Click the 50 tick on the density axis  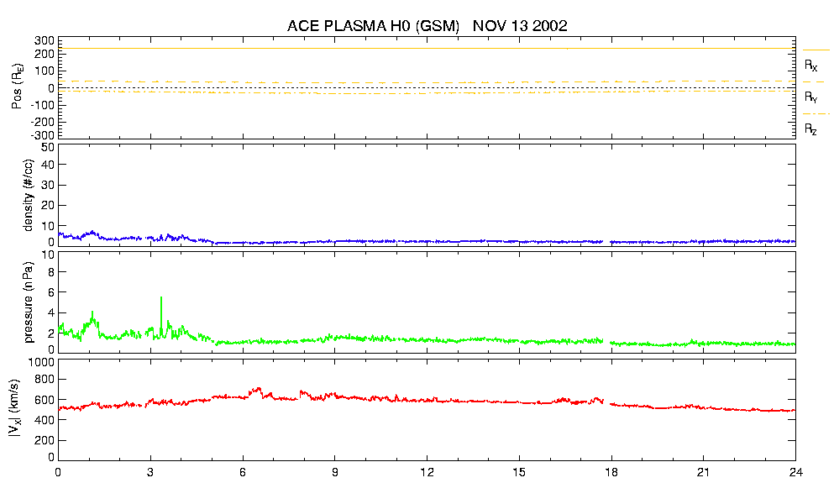point(48,148)
